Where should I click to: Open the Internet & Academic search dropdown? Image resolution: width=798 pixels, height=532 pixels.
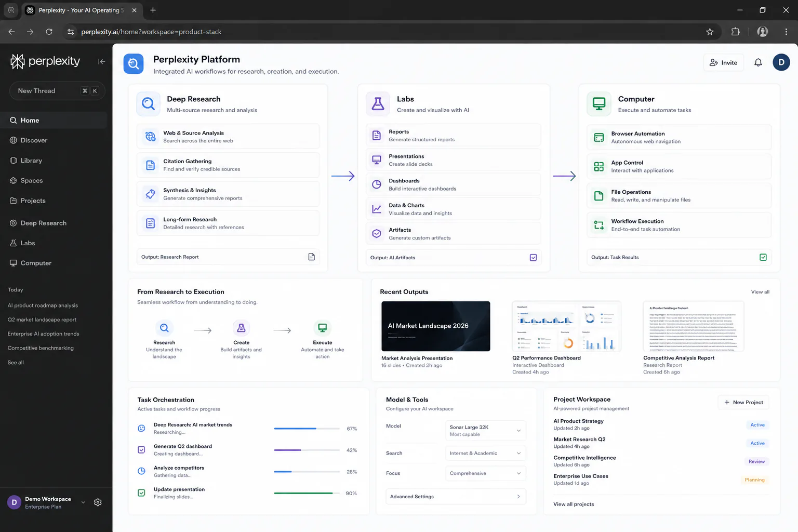point(486,453)
